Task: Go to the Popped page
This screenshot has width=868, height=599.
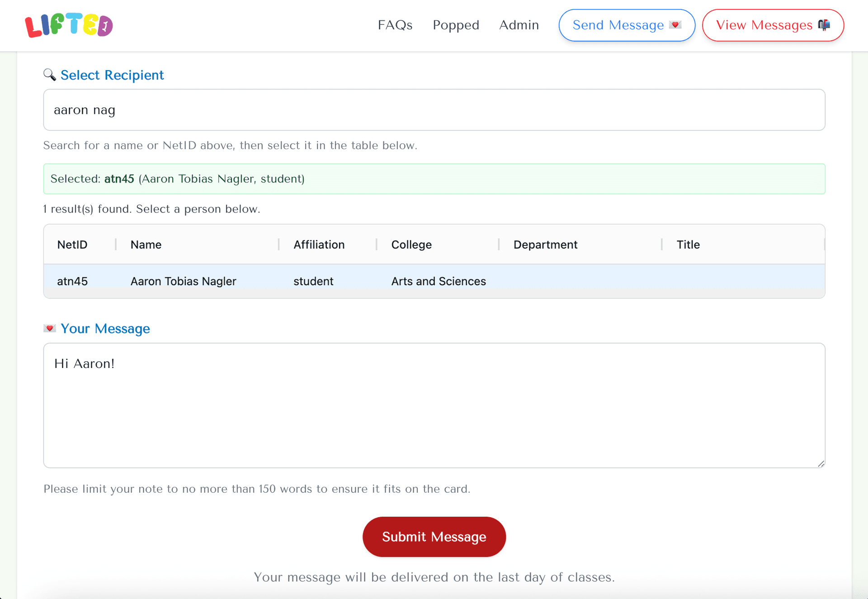Action: click(x=456, y=25)
